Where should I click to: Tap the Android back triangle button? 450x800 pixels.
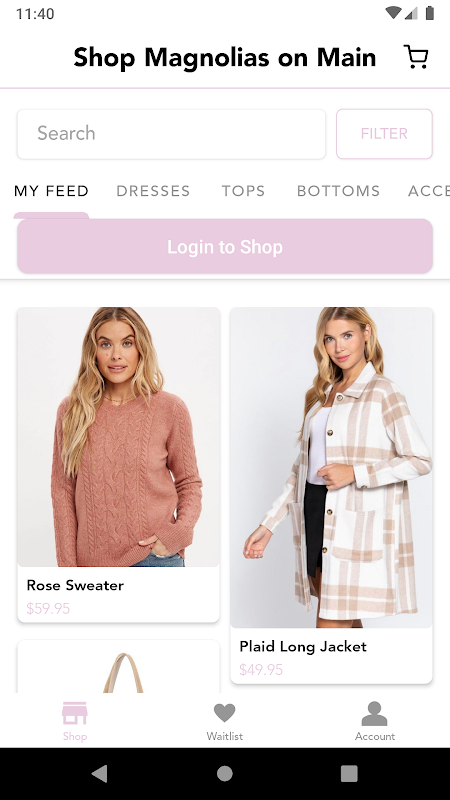point(99,773)
